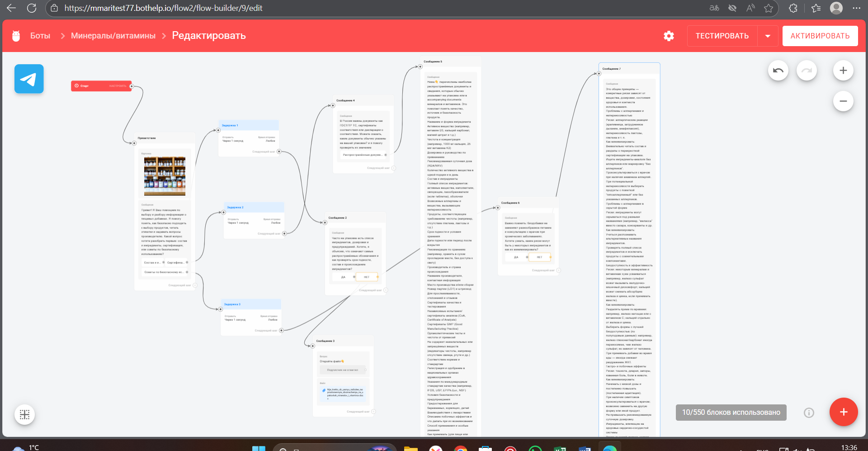Redo the last undone canvas action
Image resolution: width=868 pixels, height=451 pixels.
[x=807, y=71]
